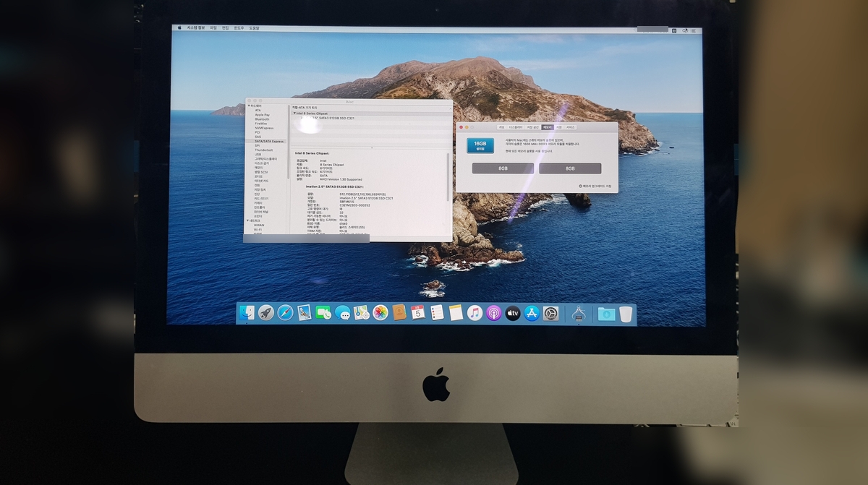This screenshot has height=485, width=868.
Task: Switch to the 개요 tab
Action: coord(501,127)
